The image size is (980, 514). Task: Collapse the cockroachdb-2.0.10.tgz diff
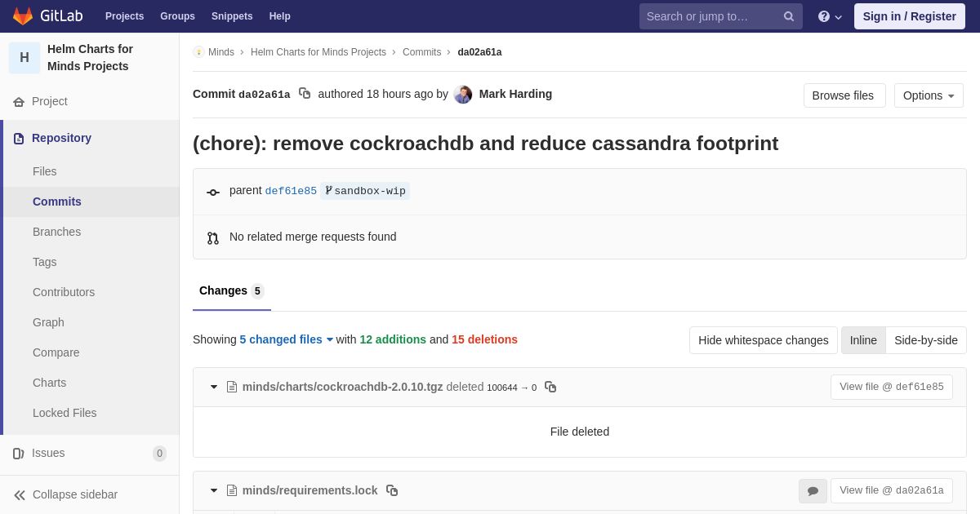click(x=214, y=387)
